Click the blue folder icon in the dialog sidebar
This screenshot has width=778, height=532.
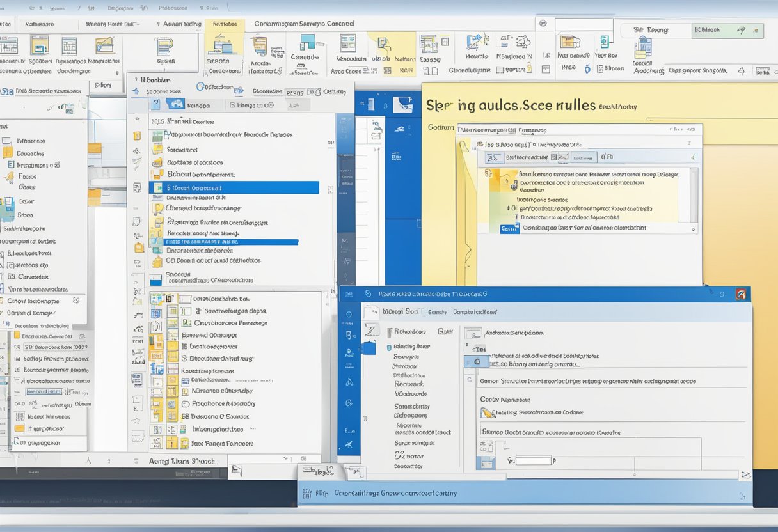coord(368,348)
